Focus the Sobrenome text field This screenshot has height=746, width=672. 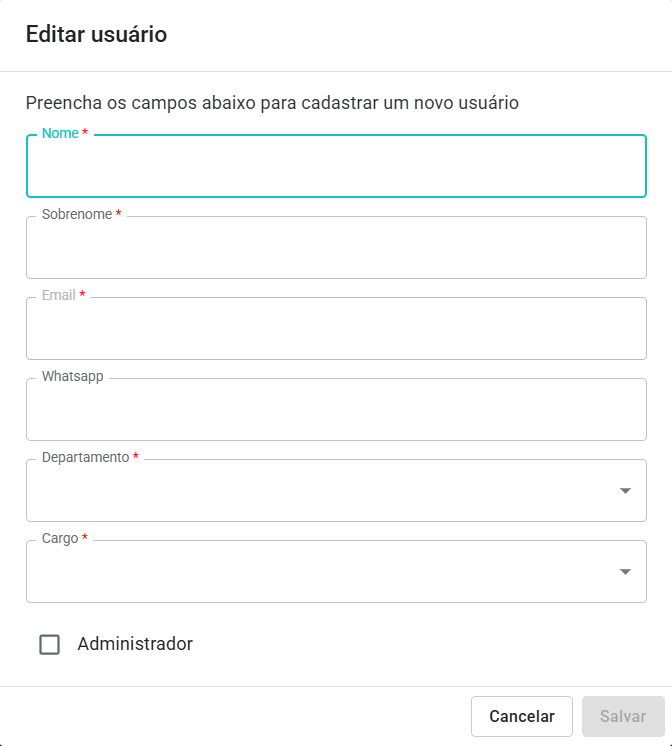(336, 249)
